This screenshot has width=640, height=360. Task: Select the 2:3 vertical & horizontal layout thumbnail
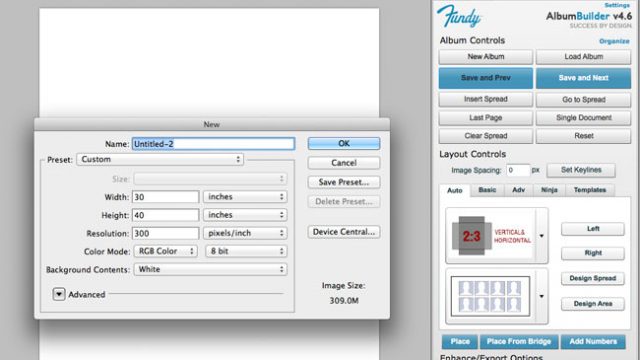(x=491, y=236)
